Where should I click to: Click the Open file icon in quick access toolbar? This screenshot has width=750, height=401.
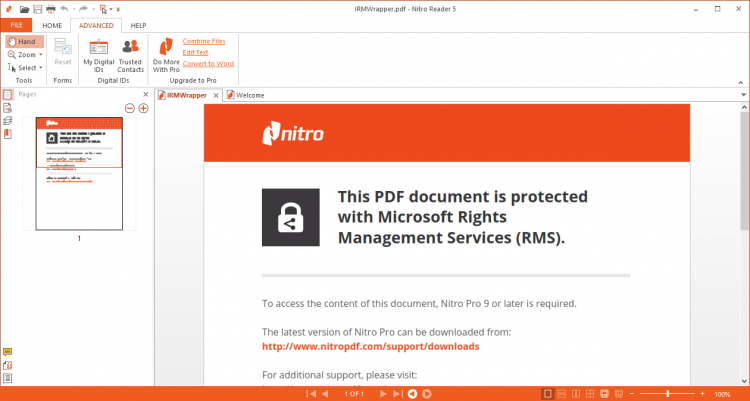[x=24, y=9]
